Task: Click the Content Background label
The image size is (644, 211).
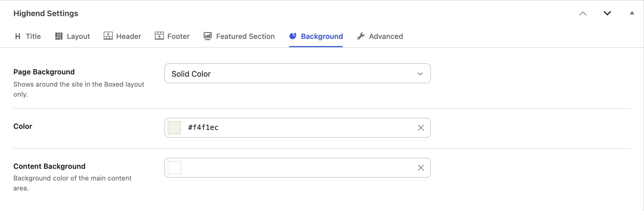Action: pos(49,166)
